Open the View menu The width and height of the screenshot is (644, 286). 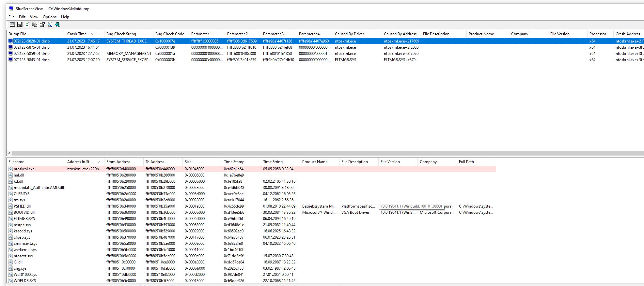coord(34,17)
